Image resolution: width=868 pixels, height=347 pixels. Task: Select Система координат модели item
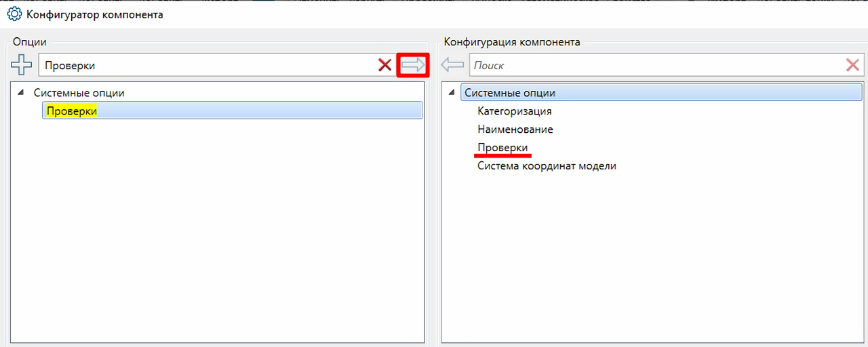(x=547, y=165)
